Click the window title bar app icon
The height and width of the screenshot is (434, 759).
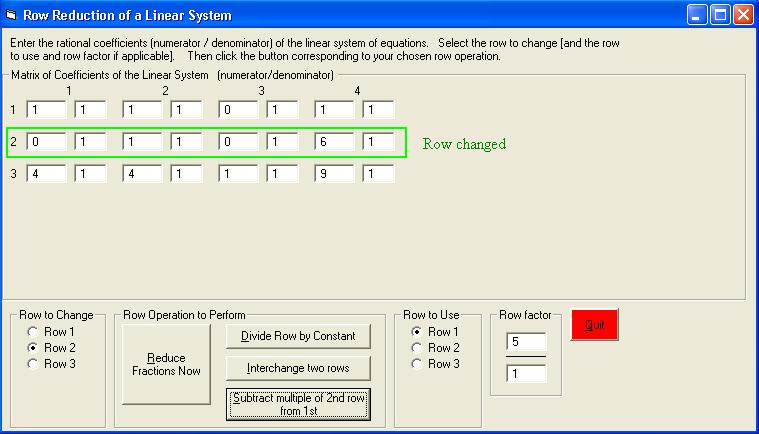[11, 15]
